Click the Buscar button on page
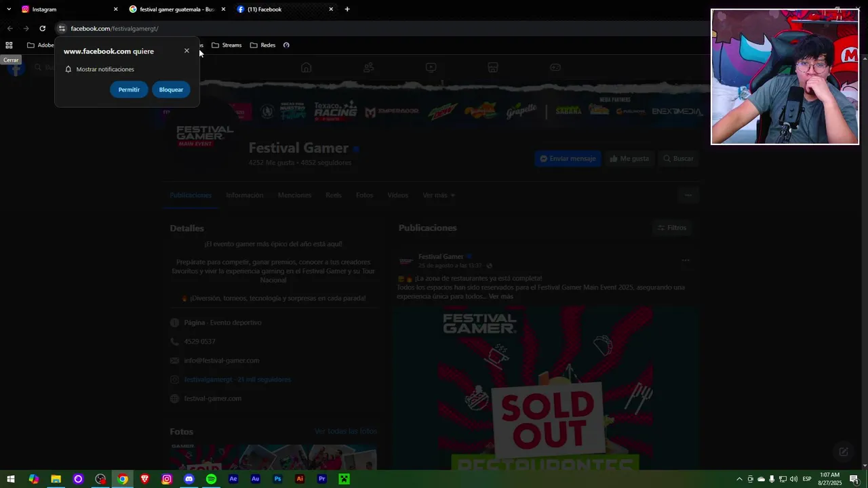 click(678, 159)
